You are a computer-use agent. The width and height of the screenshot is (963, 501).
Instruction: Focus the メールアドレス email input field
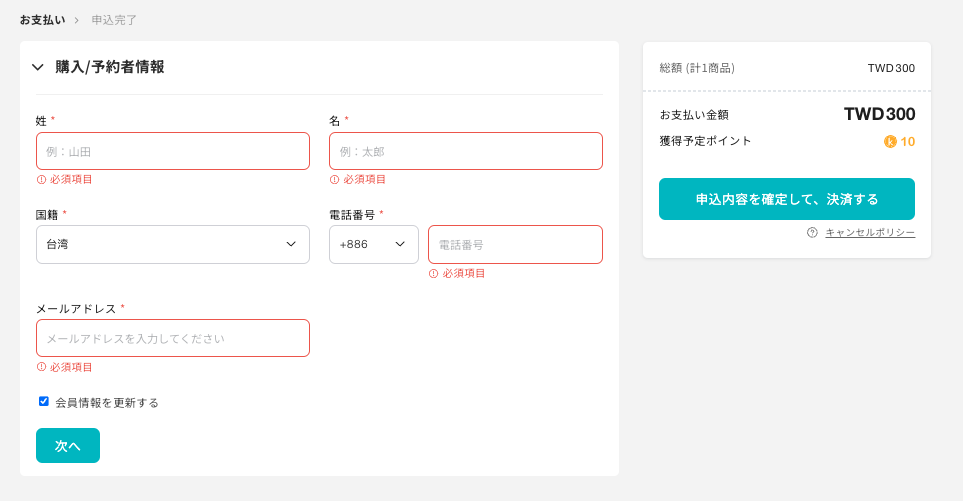(x=173, y=338)
